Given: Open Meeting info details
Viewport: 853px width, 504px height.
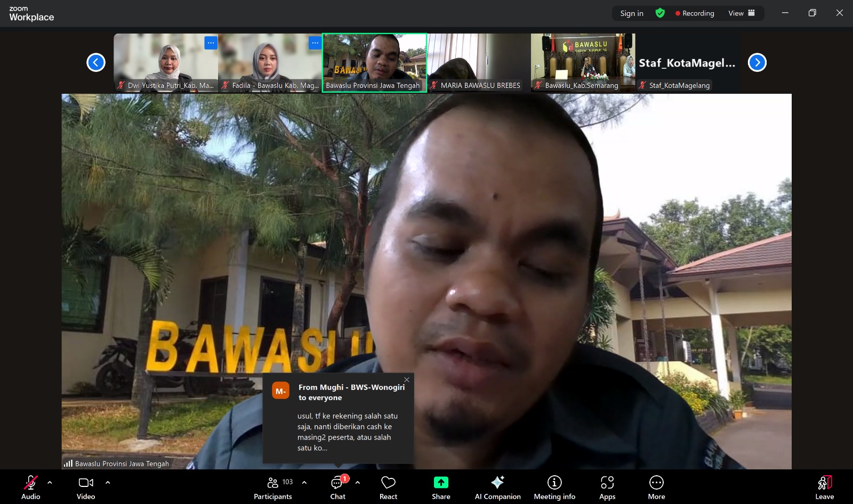Looking at the screenshot, I should click(554, 487).
